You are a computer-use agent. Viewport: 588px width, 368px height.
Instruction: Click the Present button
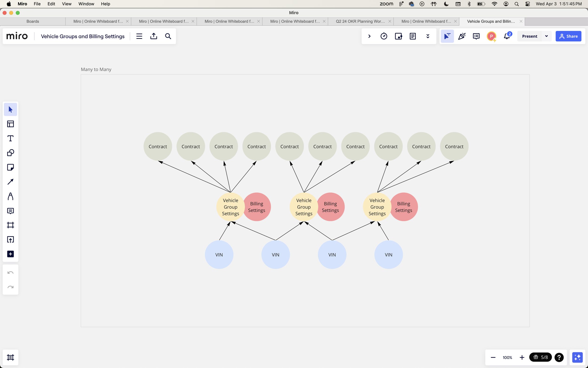[529, 36]
